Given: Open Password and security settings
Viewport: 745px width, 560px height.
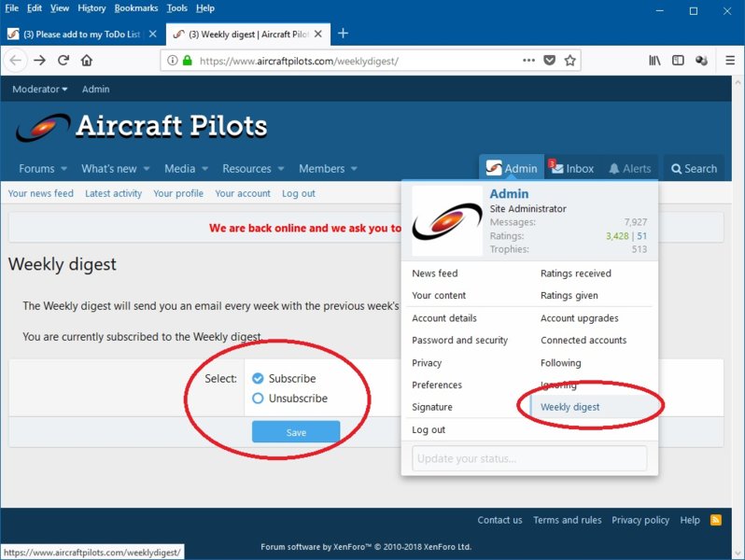Looking at the screenshot, I should (x=459, y=340).
